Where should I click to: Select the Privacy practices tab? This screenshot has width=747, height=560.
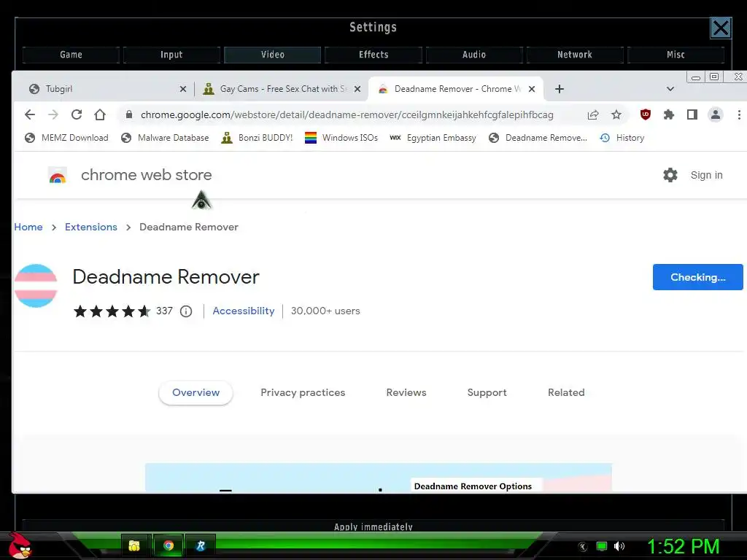[303, 393]
